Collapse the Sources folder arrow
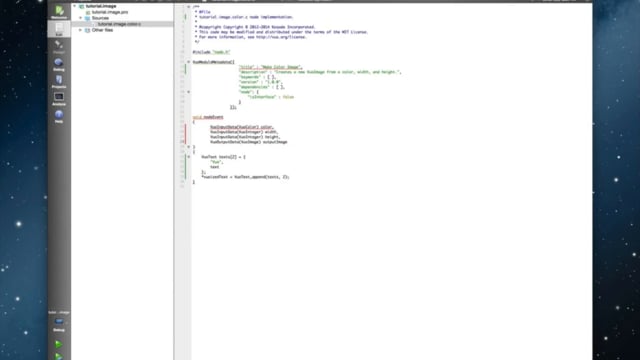The width and height of the screenshot is (640, 360). pyautogui.click(x=81, y=18)
